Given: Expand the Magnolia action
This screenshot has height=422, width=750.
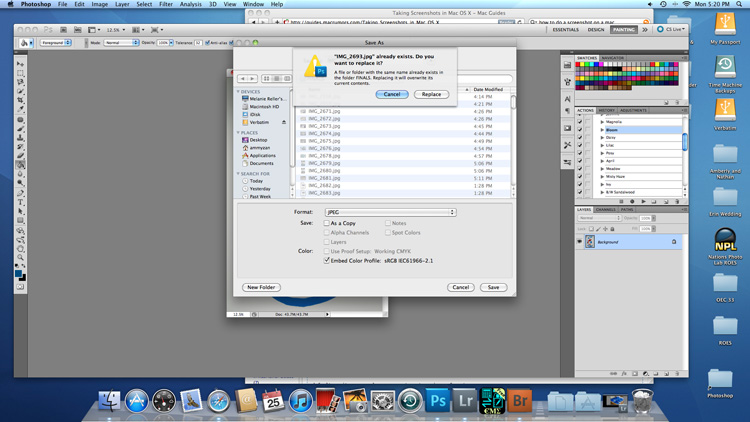Looking at the screenshot, I should point(602,122).
